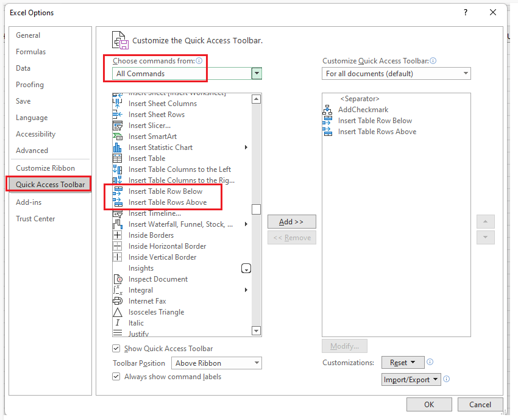The height and width of the screenshot is (420, 518).
Task: Toggle Show Quick Access Toolbar checkbox
Action: (116, 348)
